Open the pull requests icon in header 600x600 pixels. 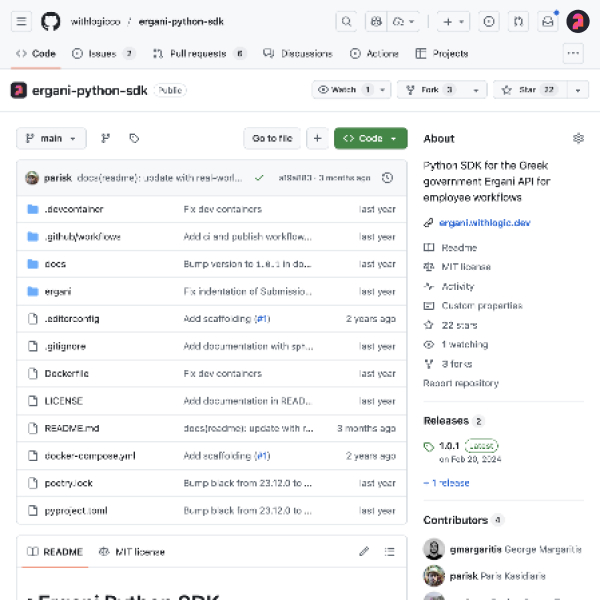pyautogui.click(x=518, y=21)
